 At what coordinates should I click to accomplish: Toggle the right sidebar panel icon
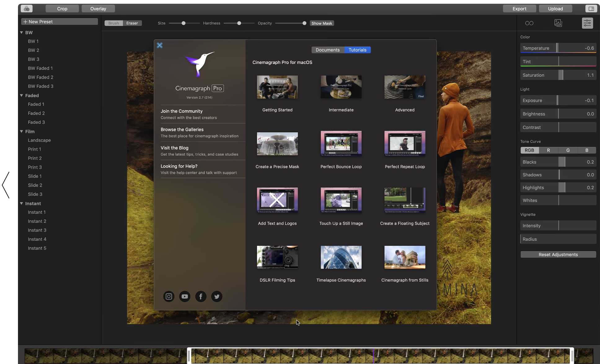coord(591,9)
